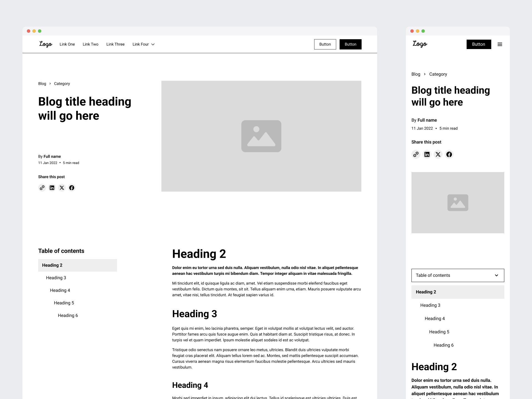
Task: Tap the mobile LinkedIn share icon
Action: click(427, 154)
